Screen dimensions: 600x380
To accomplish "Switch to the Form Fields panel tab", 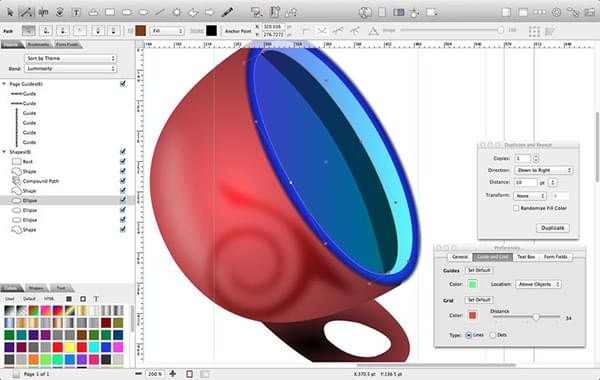I will (67, 45).
